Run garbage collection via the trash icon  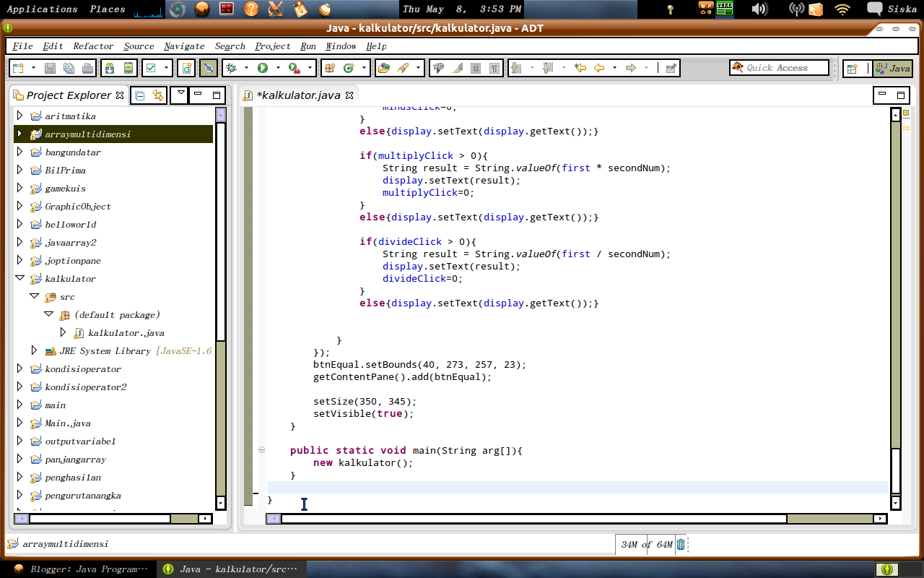(x=679, y=544)
